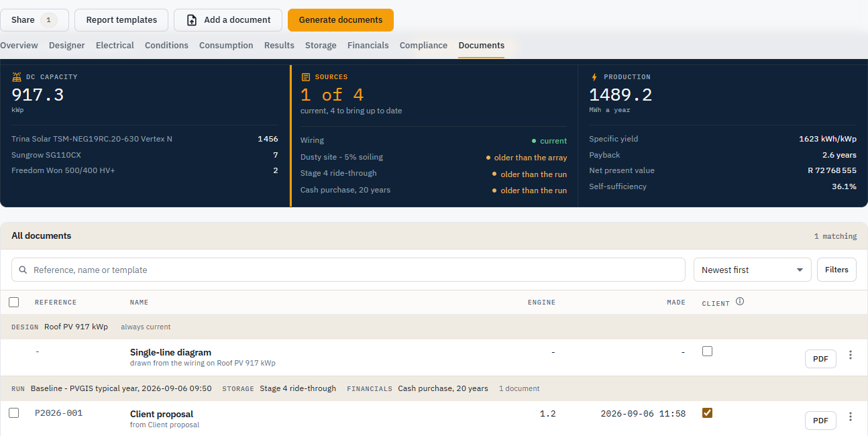Click the upload icon in Add a document
The height and width of the screenshot is (436, 868).
pyautogui.click(x=191, y=20)
